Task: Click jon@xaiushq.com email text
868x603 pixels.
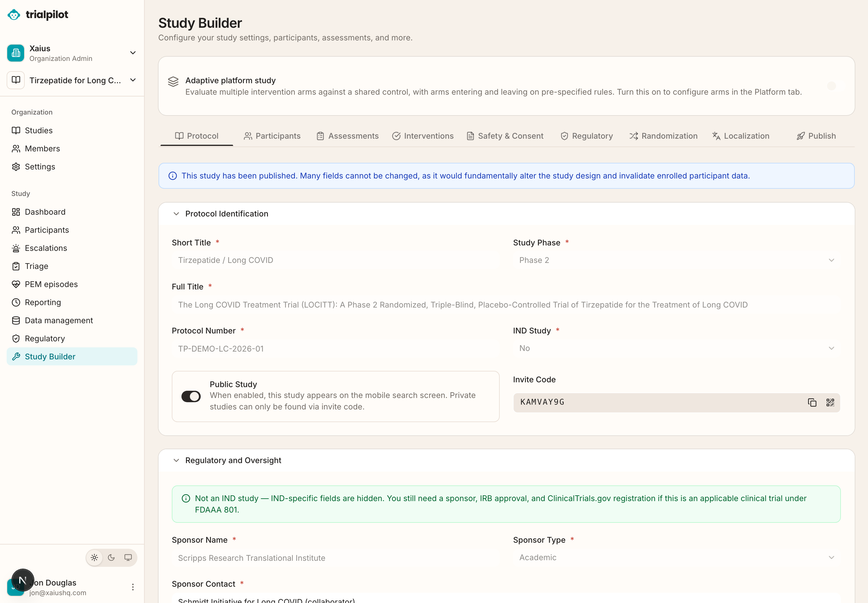Action: [x=58, y=593]
